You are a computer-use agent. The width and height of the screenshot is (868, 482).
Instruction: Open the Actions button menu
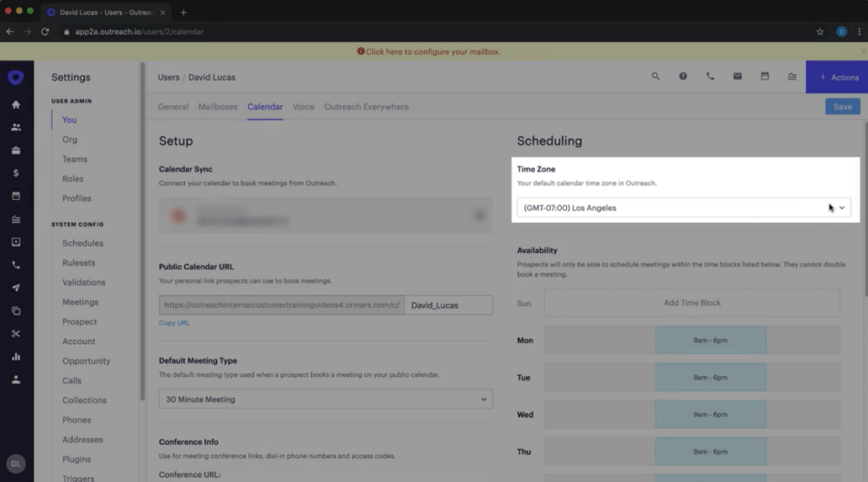[x=837, y=77]
